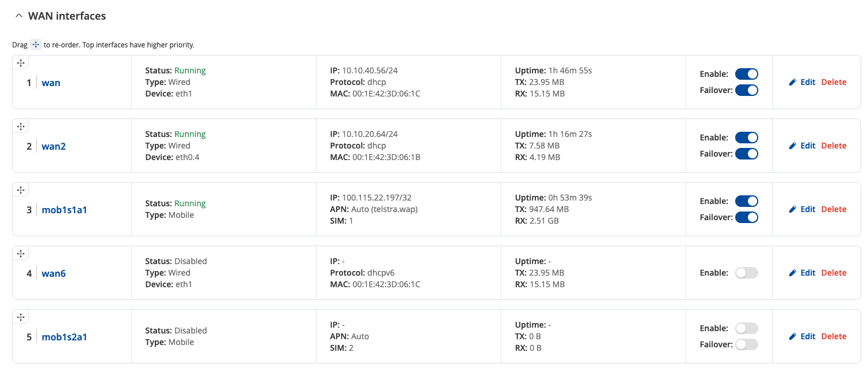The image size is (868, 371).
Task: Click the pencil edit icon for mob1s1a1
Action: tap(792, 209)
